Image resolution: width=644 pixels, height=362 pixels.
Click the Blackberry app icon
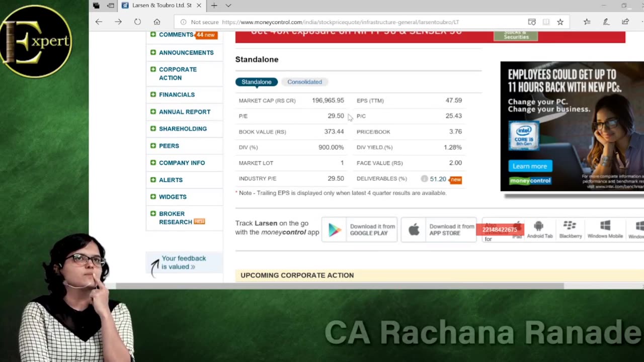coord(570,229)
